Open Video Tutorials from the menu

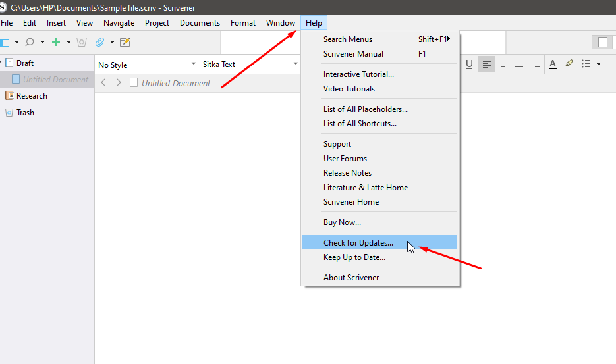point(380,89)
